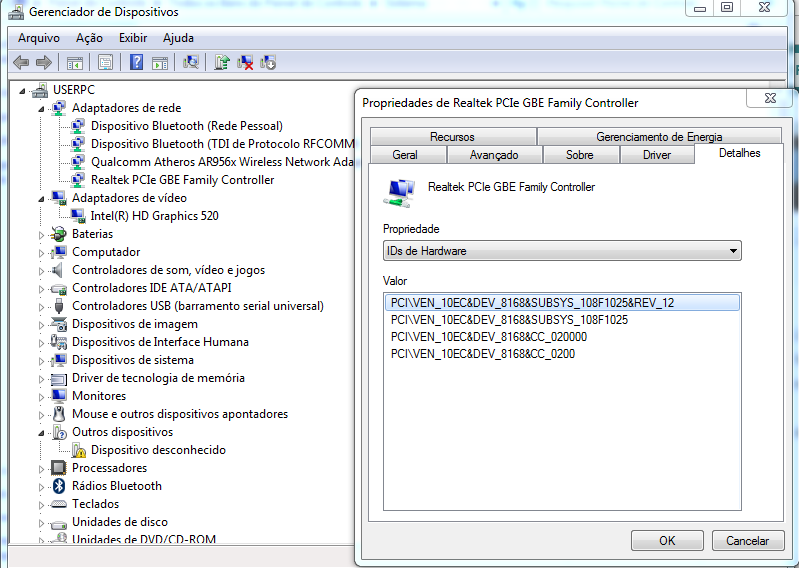Open the Ajuda menu
This screenshot has height=568, width=799.
coord(178,38)
